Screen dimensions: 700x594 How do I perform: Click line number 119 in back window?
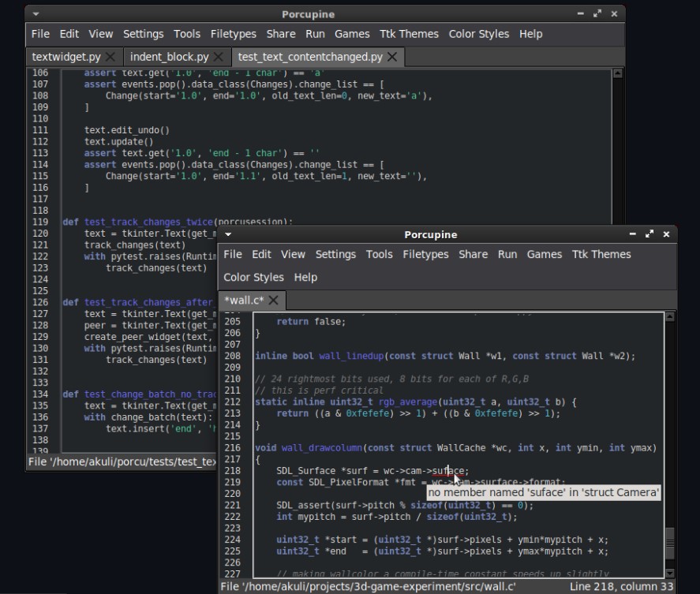pyautogui.click(x=40, y=222)
